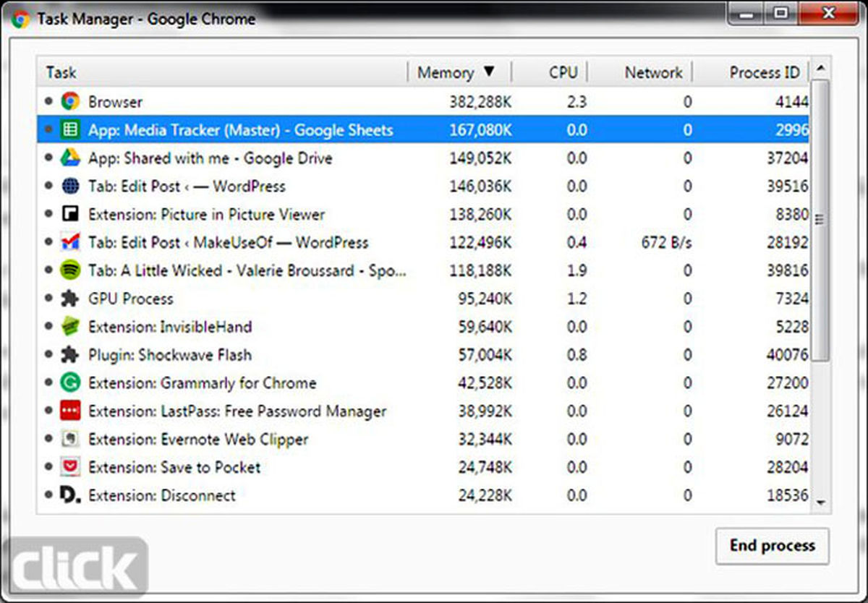This screenshot has width=868, height=603.
Task: Toggle the Memory sort direction arrow
Action: point(489,72)
